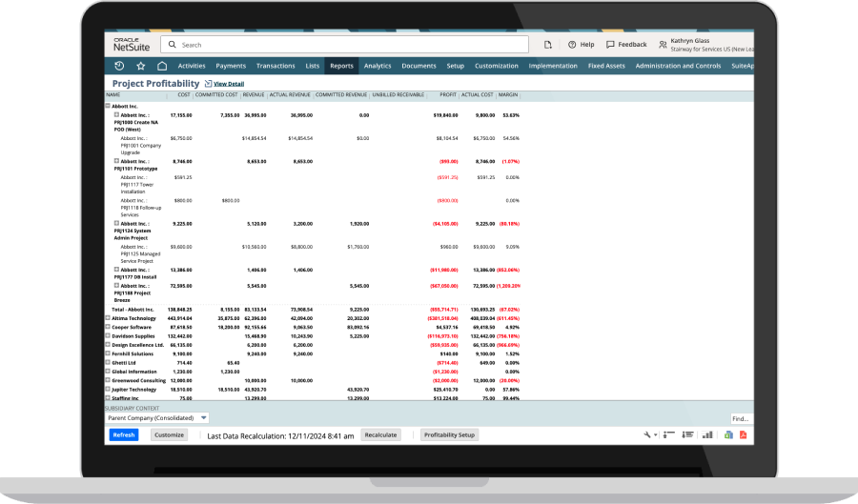Click the Oracle NetSuite logo
Viewport: 858px width, 504px height.
[132, 44]
